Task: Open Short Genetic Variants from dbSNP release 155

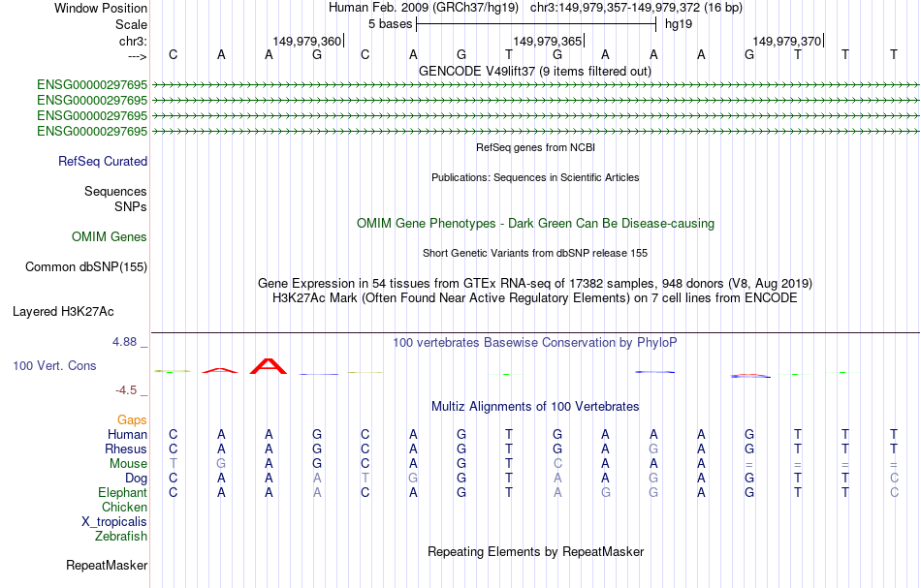Action: click(534, 253)
